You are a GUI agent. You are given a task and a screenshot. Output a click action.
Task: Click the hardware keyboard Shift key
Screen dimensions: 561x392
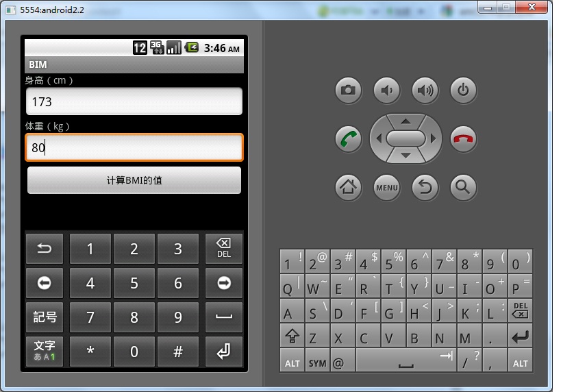[292, 335]
